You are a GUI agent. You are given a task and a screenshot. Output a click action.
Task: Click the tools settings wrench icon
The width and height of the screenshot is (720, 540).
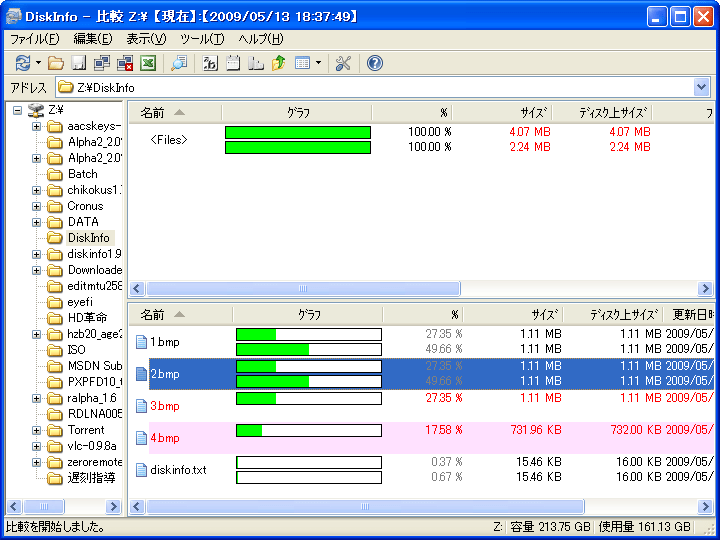pos(343,63)
